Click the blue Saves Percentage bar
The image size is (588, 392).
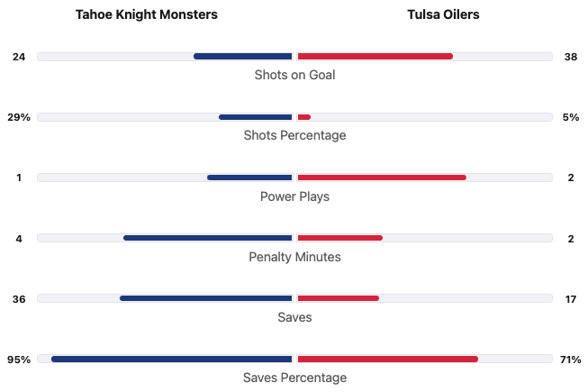(x=172, y=359)
